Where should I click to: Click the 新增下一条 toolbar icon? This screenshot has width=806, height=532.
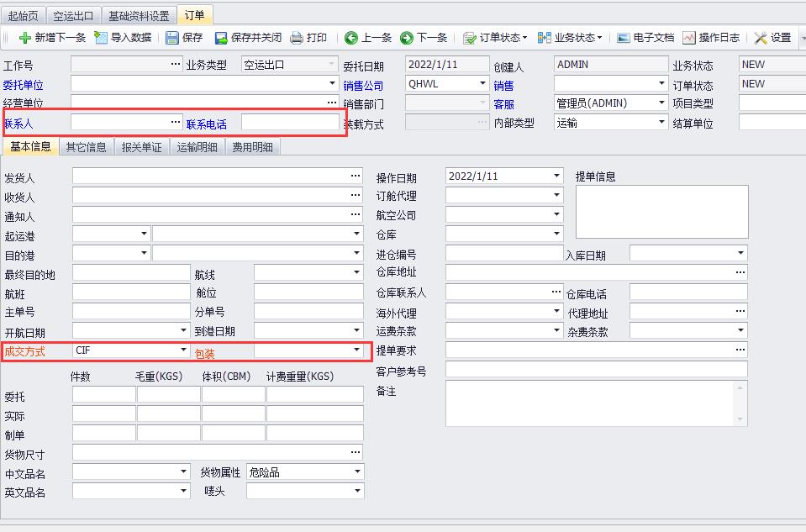[x=25, y=38]
